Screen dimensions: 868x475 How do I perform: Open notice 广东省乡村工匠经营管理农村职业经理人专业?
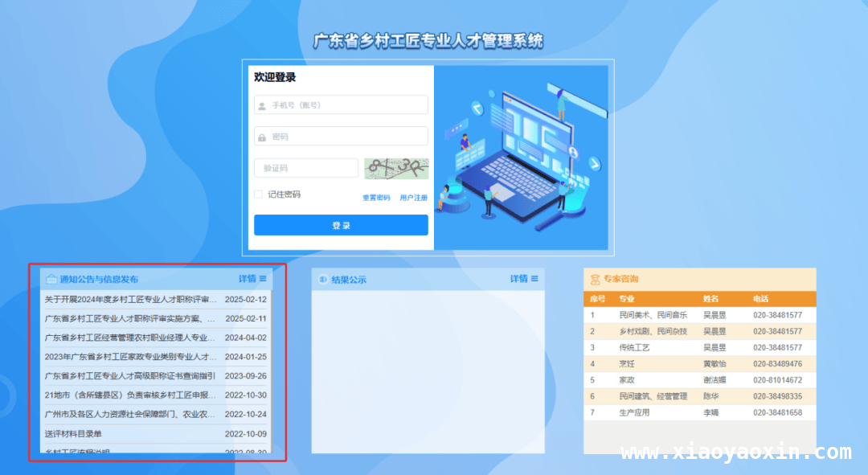[x=129, y=338]
